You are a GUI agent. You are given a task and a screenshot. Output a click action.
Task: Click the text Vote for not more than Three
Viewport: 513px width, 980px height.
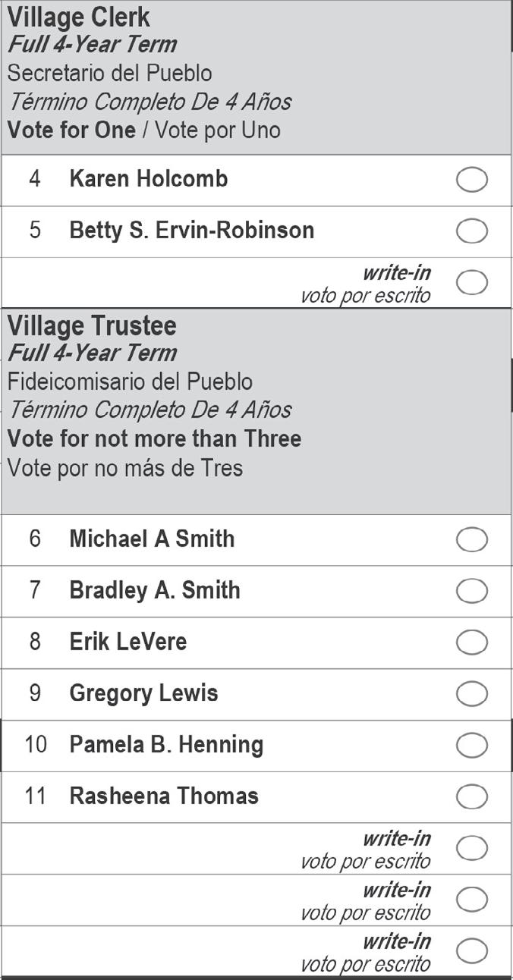(154, 438)
